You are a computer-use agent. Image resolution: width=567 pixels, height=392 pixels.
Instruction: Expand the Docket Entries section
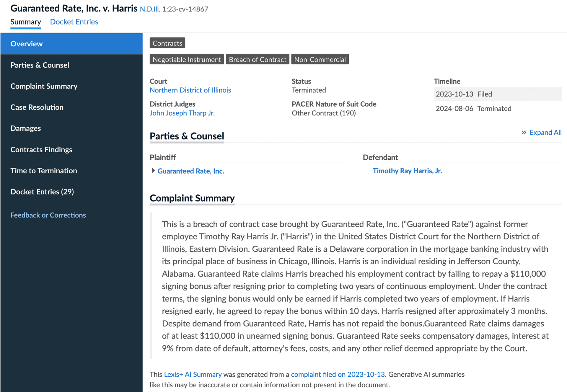pos(42,192)
